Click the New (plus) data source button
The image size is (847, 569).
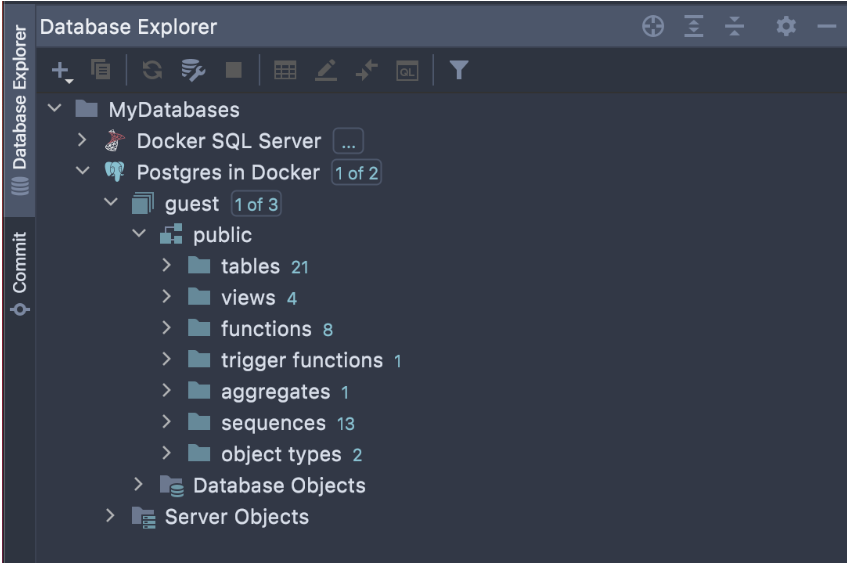coord(62,71)
